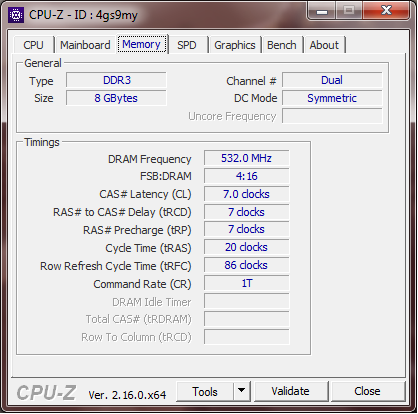
Task: Click the tRFC value 86 clocks
Action: [x=247, y=265]
